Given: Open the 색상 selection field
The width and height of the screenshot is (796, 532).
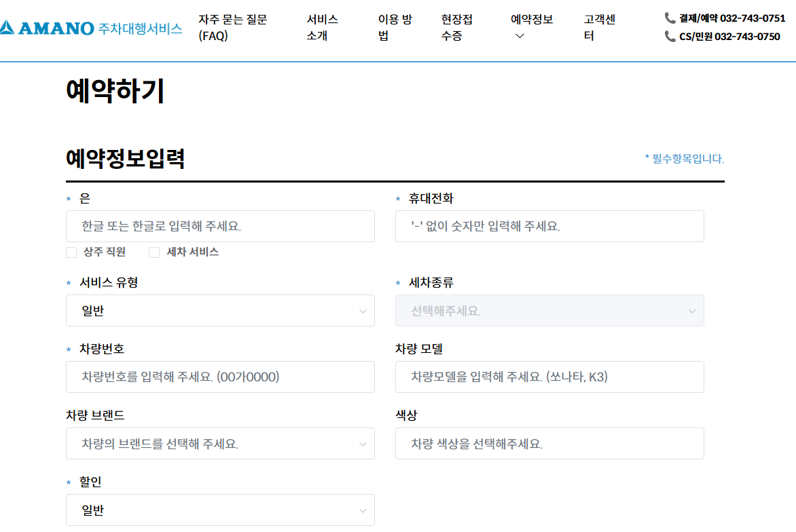Looking at the screenshot, I should pos(549,443).
